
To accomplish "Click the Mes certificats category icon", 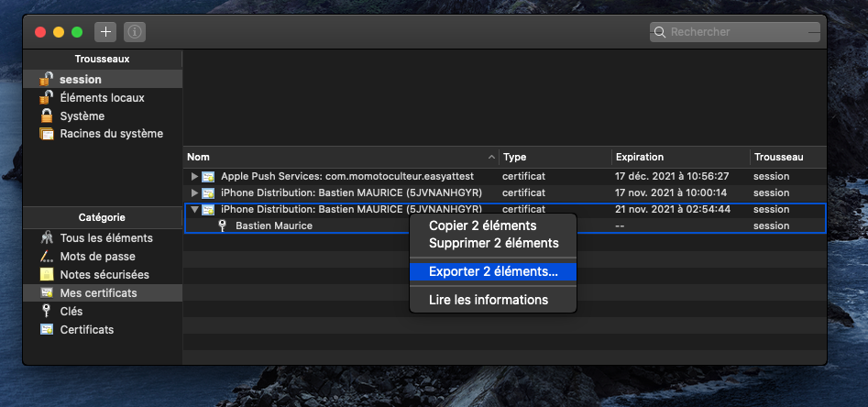I will pos(47,293).
